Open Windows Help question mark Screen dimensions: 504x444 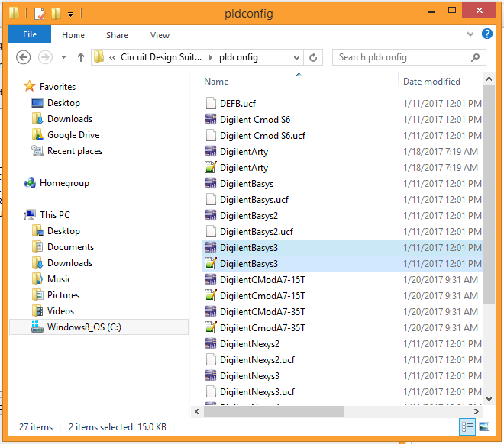pos(487,34)
